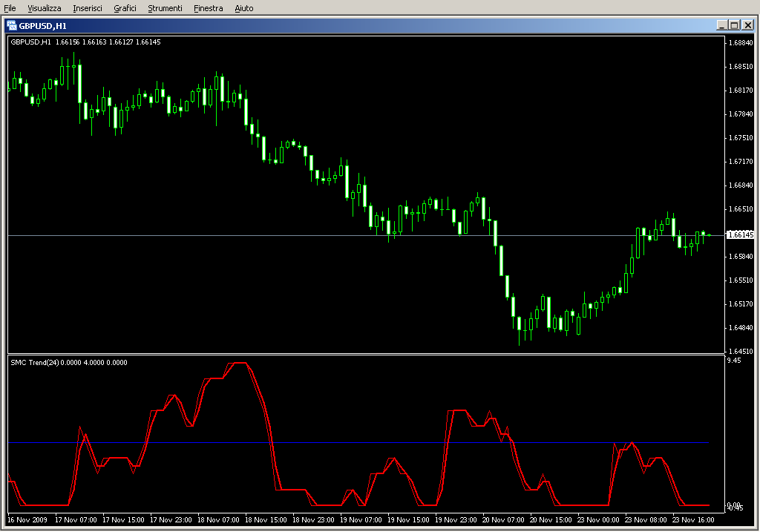The height and width of the screenshot is (532, 760).
Task: Click the 18 Nov 07:00 time label
Action: pyautogui.click(x=218, y=520)
